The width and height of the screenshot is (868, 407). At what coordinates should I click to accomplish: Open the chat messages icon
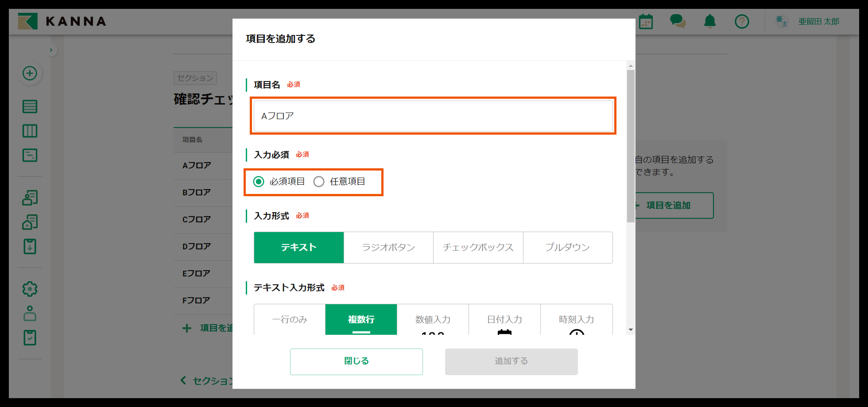pos(678,21)
